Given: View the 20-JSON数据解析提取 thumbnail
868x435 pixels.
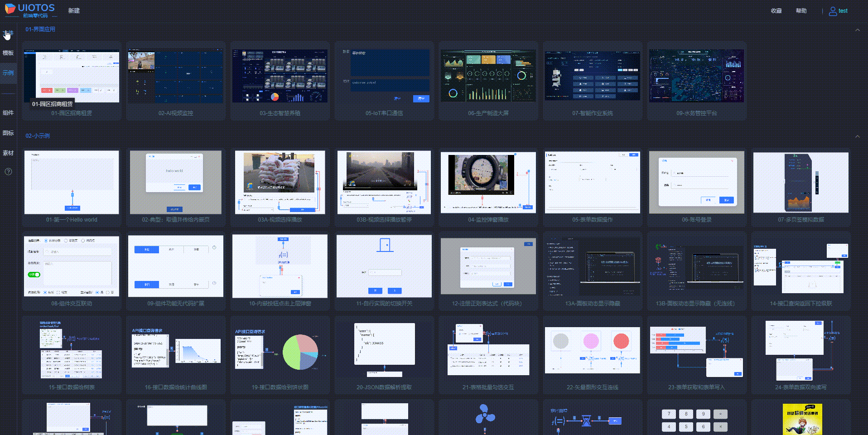Looking at the screenshot, I should pos(384,350).
